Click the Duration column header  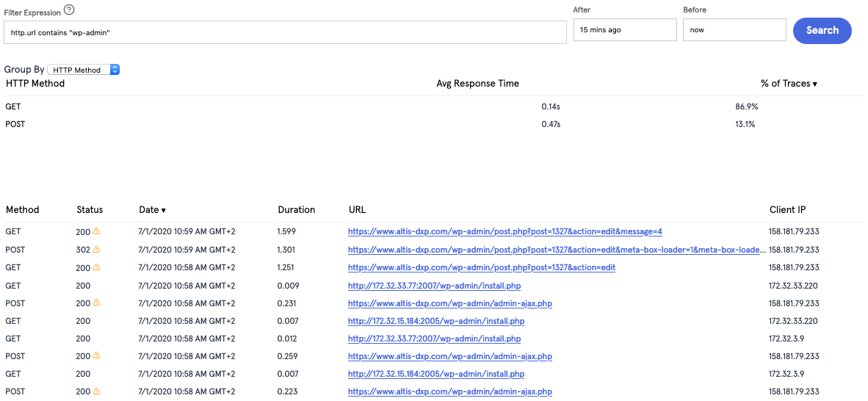coord(296,210)
